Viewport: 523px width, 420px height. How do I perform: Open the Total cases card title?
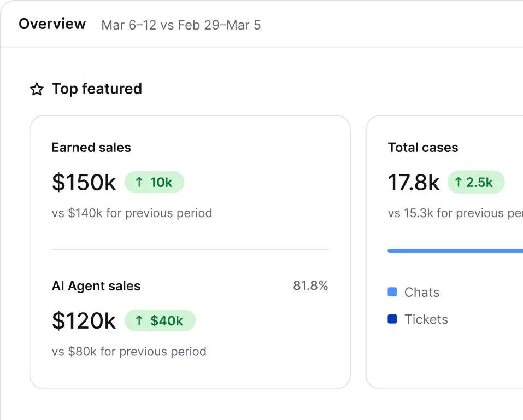[423, 148]
